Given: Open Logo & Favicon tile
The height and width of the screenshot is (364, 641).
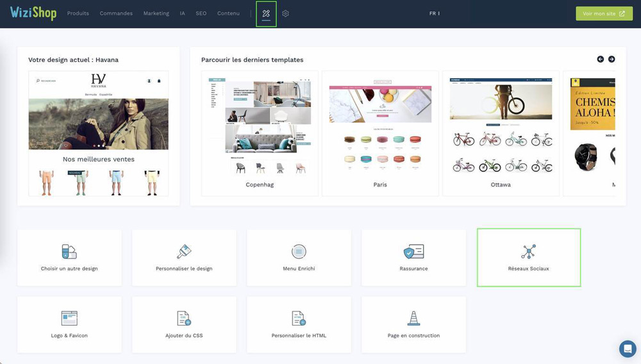Looking at the screenshot, I should coord(69,325).
